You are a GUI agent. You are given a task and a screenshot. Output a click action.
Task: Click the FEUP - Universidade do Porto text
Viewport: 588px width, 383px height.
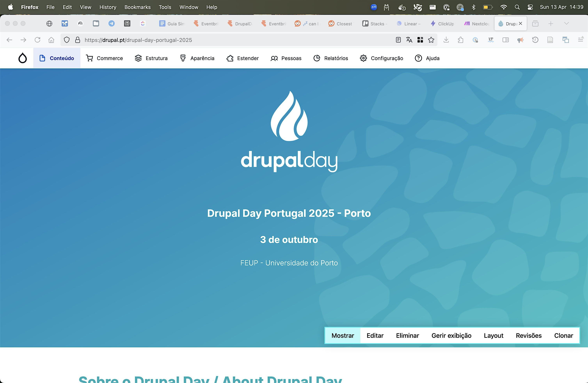[x=289, y=263]
